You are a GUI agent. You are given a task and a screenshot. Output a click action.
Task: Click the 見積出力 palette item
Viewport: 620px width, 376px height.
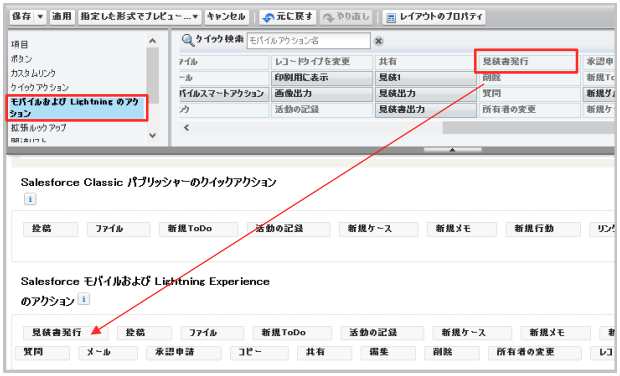[x=425, y=94]
